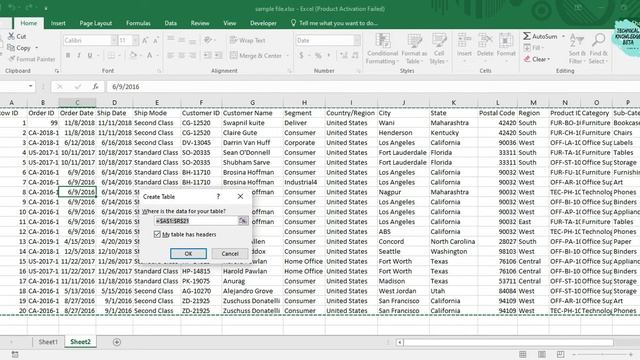Switch to Sheet1 tab
This screenshot has height=360, width=640.
click(x=48, y=342)
